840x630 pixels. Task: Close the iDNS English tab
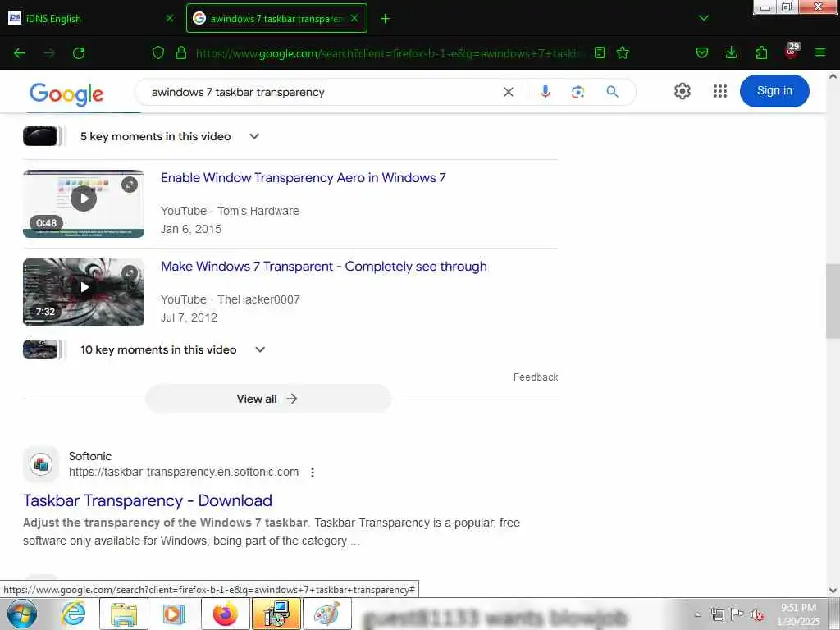[x=170, y=18]
